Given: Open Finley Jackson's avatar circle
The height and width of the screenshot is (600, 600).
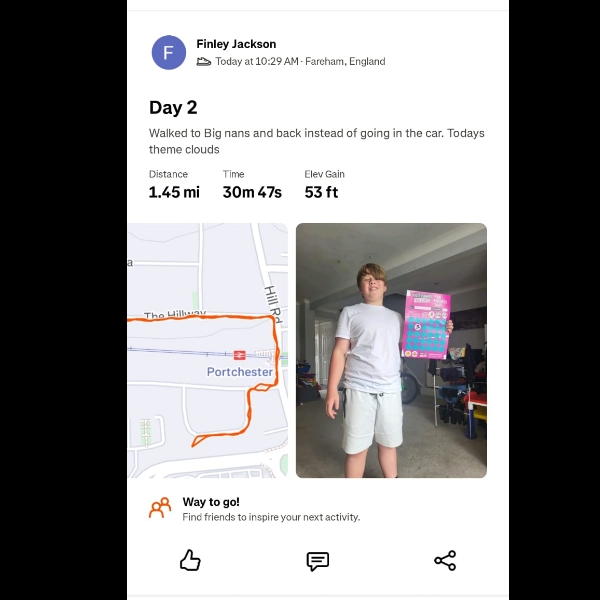Looking at the screenshot, I should point(169,52).
